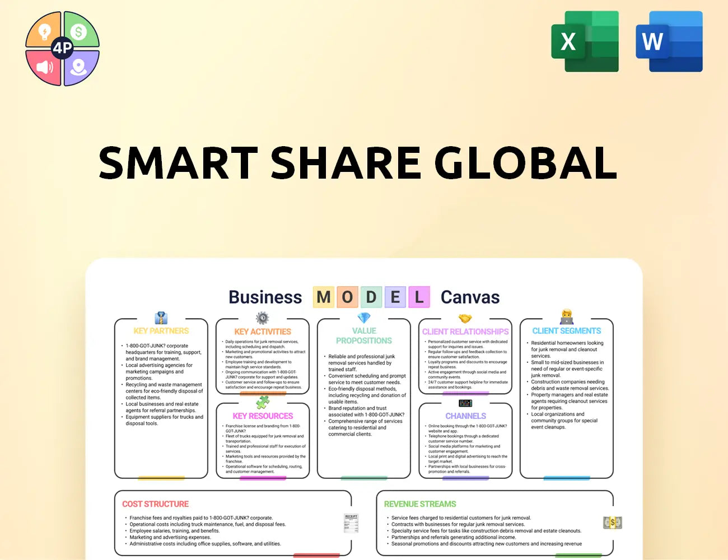Click the Microsoft Word icon
The image size is (728, 560).
pyautogui.click(x=669, y=41)
